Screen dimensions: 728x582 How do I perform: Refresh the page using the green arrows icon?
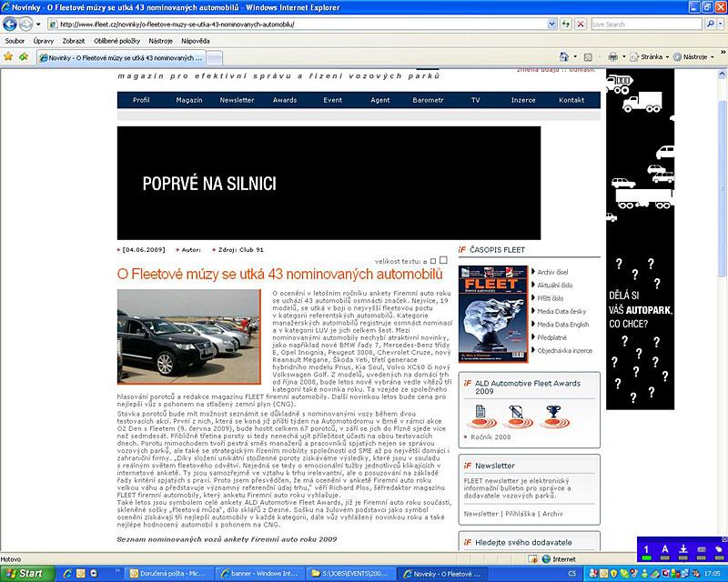click(x=566, y=24)
